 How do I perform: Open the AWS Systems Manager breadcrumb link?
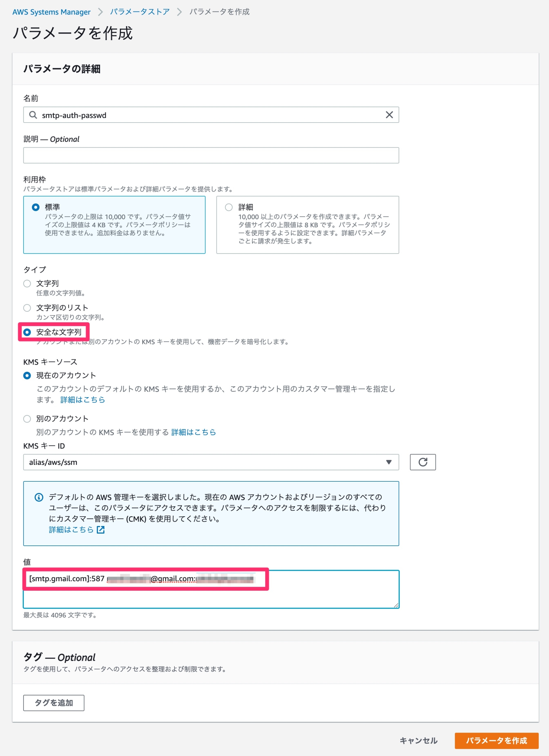52,12
